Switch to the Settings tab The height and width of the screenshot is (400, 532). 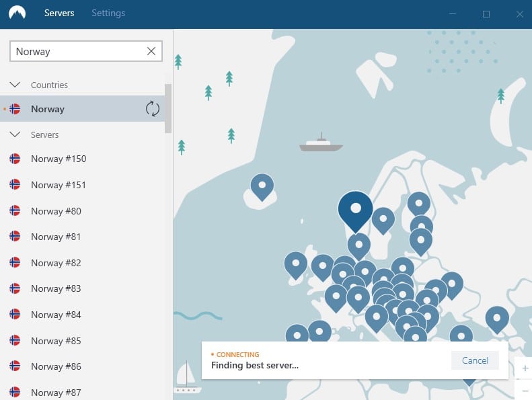pos(108,13)
